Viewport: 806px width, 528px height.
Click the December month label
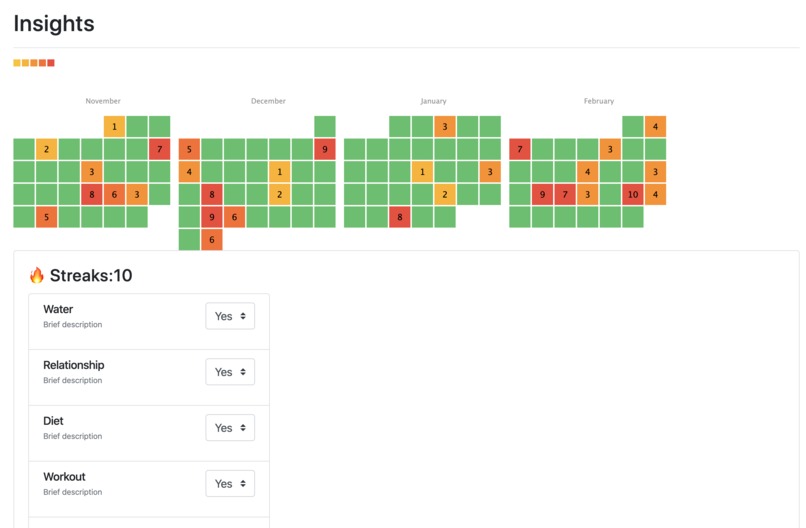[268, 101]
